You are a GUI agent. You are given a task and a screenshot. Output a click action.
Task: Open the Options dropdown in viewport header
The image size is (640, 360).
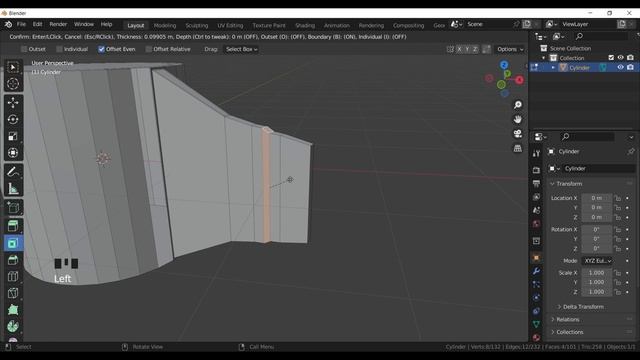click(x=510, y=49)
